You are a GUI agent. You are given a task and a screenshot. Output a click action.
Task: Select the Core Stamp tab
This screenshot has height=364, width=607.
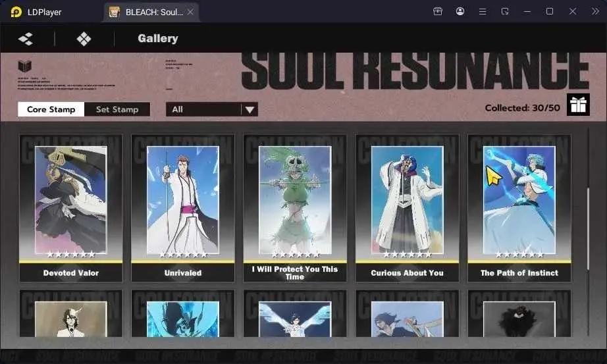pos(51,109)
